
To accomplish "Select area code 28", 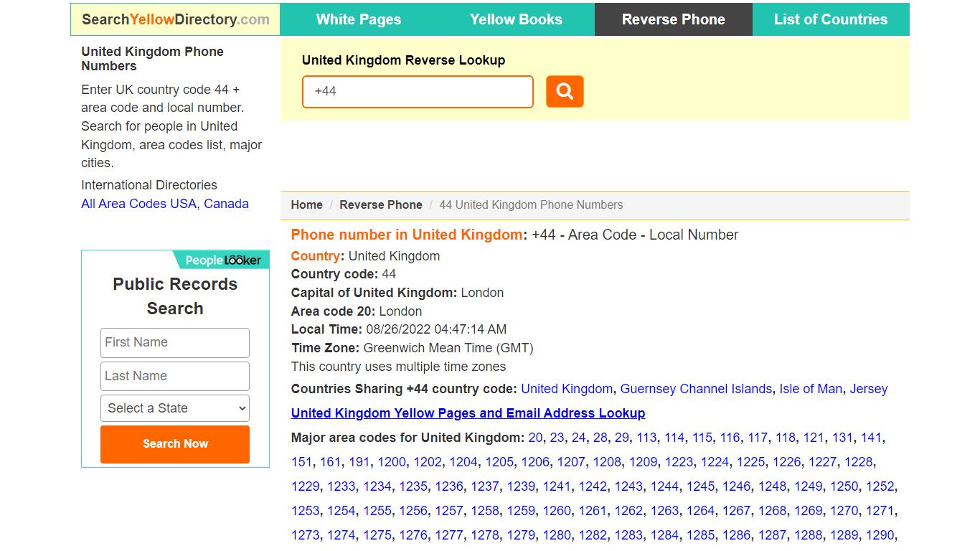I will 600,438.
